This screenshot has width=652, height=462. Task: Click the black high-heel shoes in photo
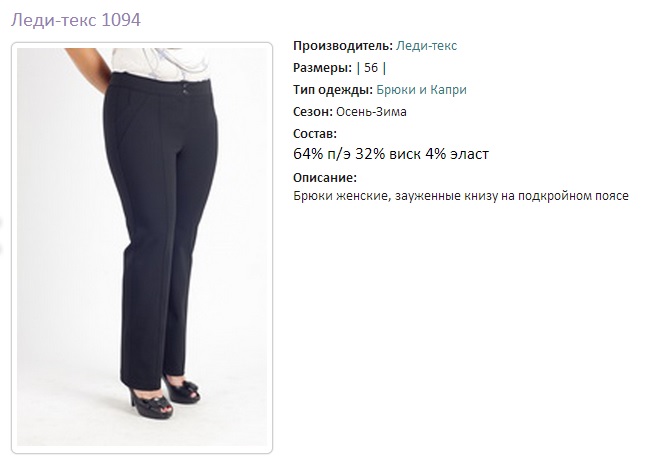tap(164, 397)
